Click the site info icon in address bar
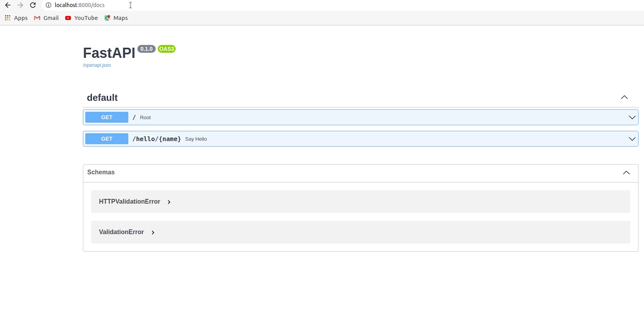This screenshot has height=333, width=644. (49, 5)
